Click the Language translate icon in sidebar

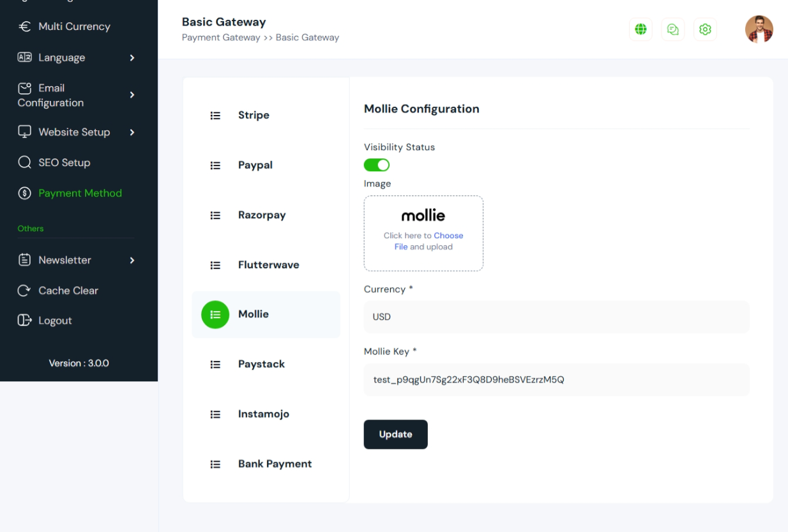[x=25, y=57]
